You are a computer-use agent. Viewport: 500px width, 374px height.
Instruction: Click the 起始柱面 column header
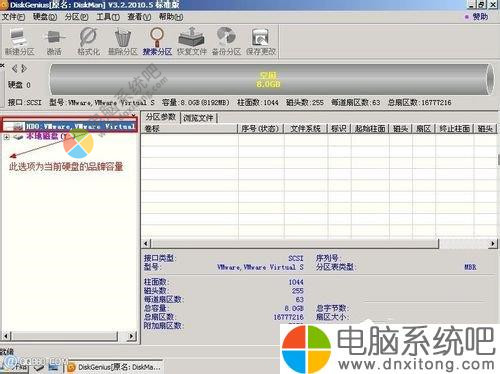pos(370,128)
